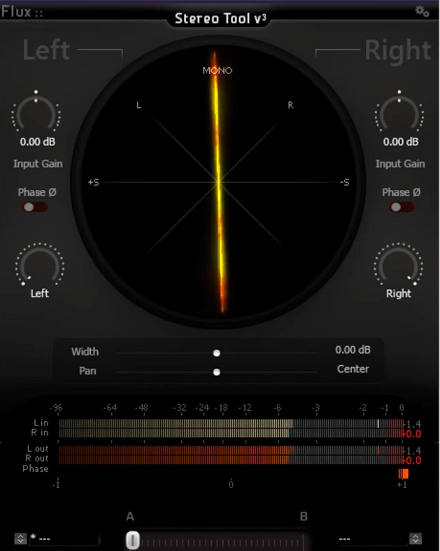Click the L out level meter
Screen dimensions: 440x551
click(x=231, y=450)
